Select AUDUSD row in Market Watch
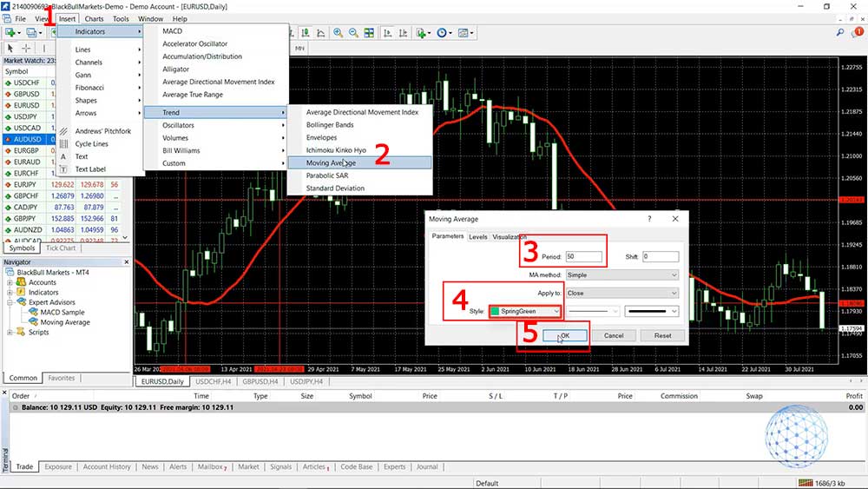The width and height of the screenshot is (868, 489). tap(30, 140)
